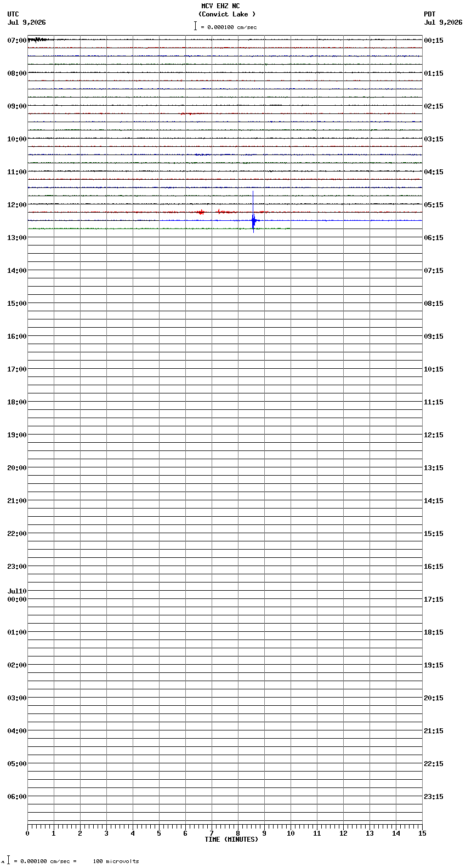The image size is (466, 868).
Task: Click the "TIME (MINUTES)" axis title
Action: [x=231, y=840]
